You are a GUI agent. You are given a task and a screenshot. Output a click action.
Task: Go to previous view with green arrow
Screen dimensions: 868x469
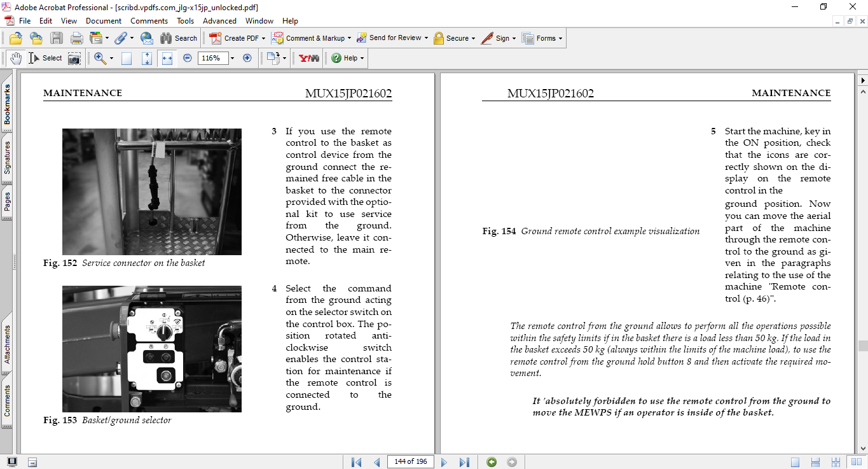click(492, 462)
